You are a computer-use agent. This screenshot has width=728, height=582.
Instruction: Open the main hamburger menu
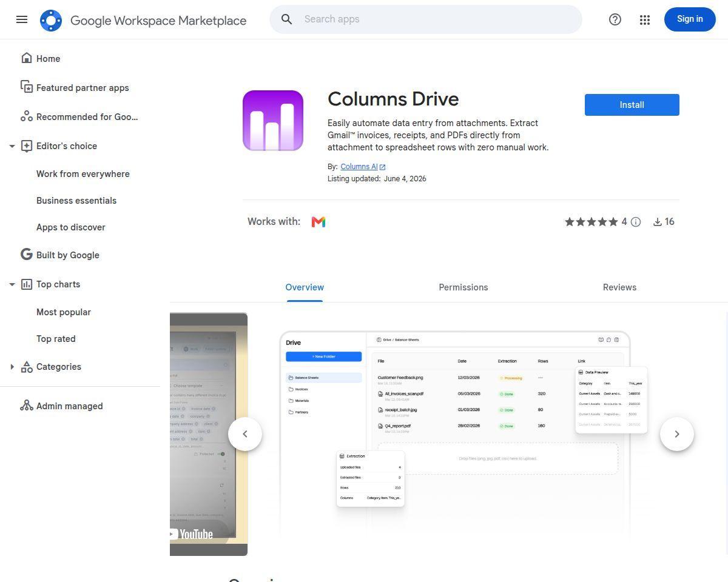22,19
